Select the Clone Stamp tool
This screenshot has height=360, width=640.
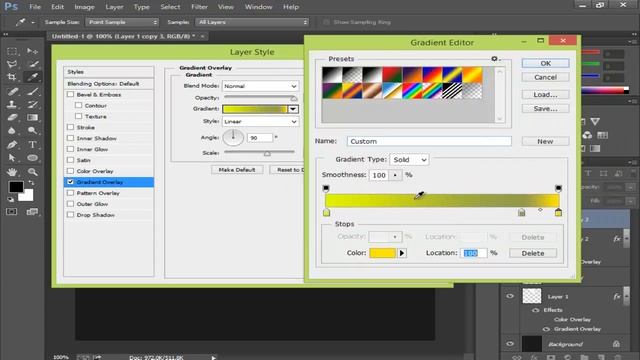(x=12, y=104)
